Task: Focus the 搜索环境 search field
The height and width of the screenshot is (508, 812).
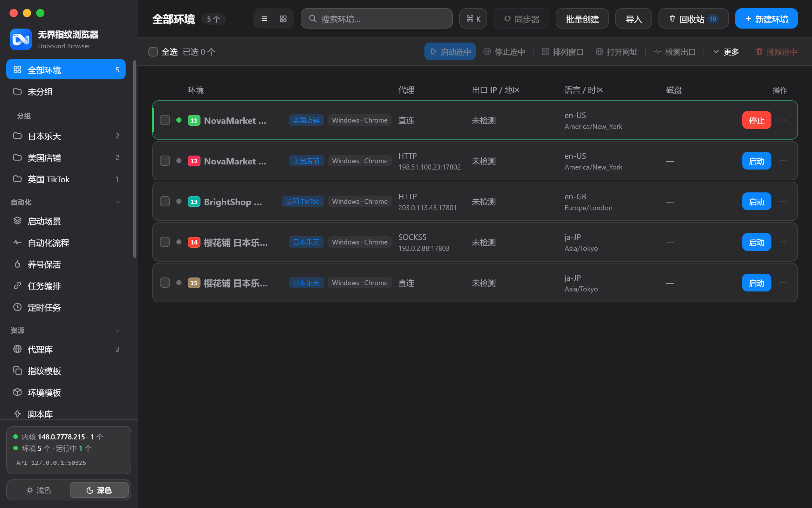Action: coord(377,19)
